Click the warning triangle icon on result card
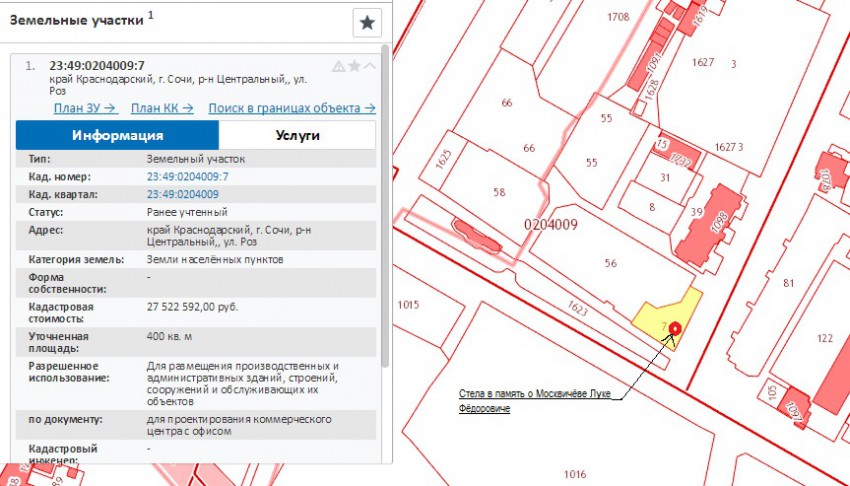The image size is (850, 486). pyautogui.click(x=338, y=67)
